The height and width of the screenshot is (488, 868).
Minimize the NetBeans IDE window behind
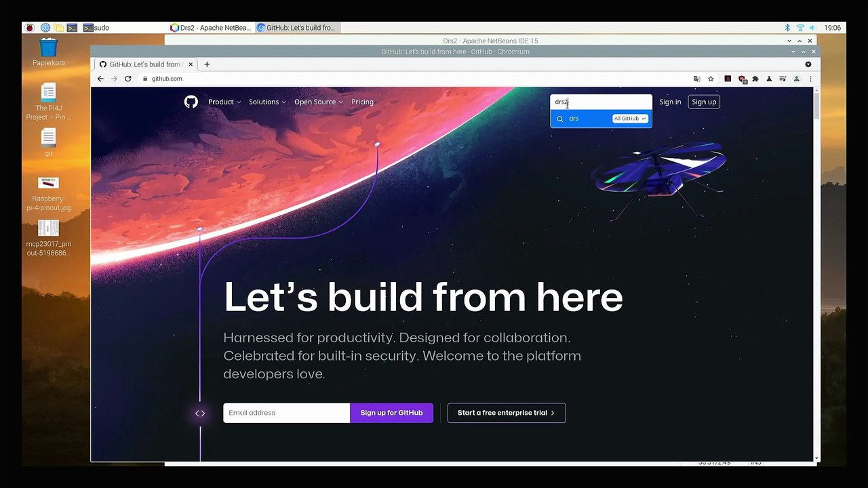point(790,41)
